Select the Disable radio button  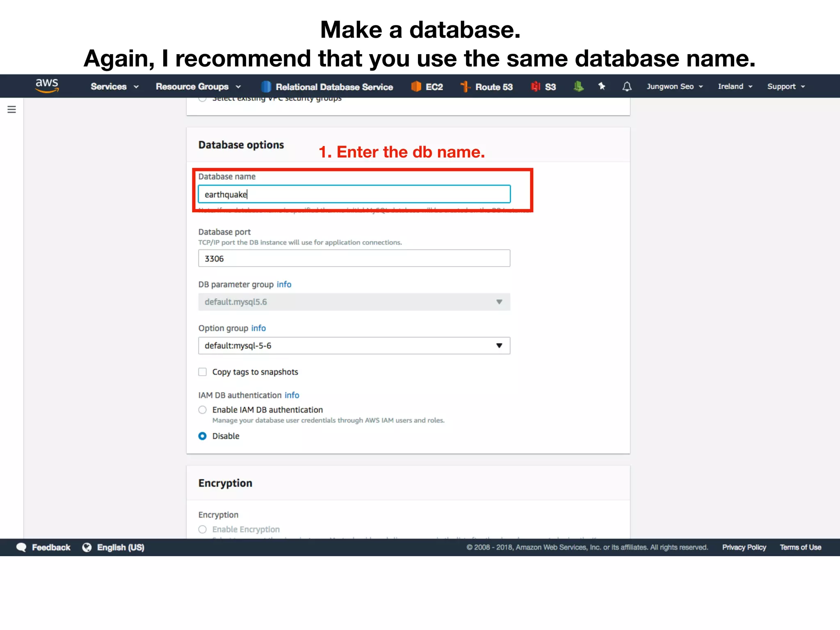202,436
